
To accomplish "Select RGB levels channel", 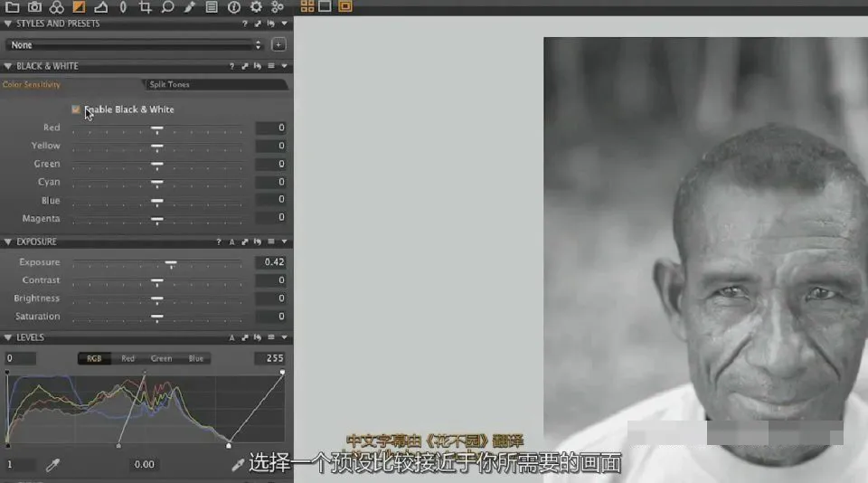I will click(x=94, y=359).
